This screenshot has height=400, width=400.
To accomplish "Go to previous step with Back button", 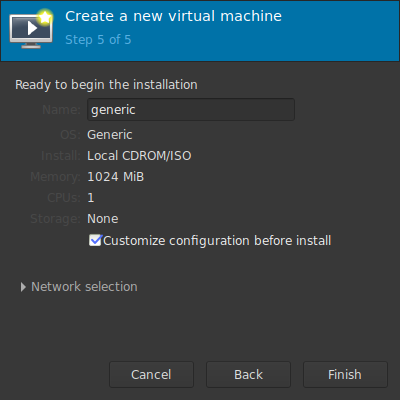I will point(248,374).
